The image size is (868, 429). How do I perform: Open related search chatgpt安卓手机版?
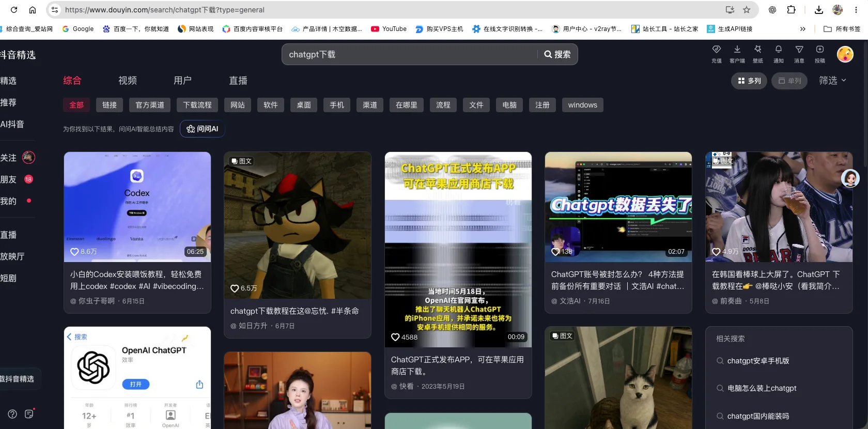pos(758,361)
